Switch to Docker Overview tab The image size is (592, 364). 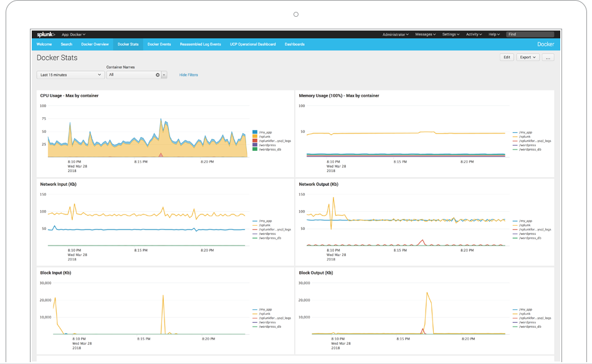point(95,44)
